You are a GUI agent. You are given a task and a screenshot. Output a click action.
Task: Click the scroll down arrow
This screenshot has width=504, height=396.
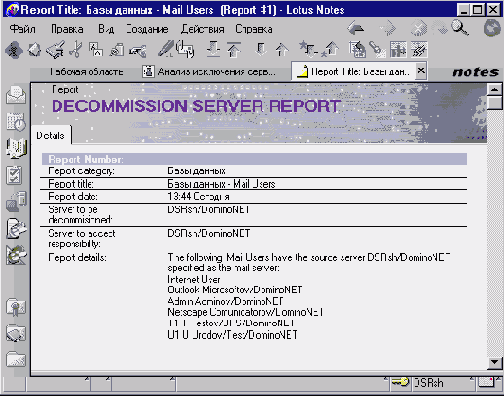494,362
